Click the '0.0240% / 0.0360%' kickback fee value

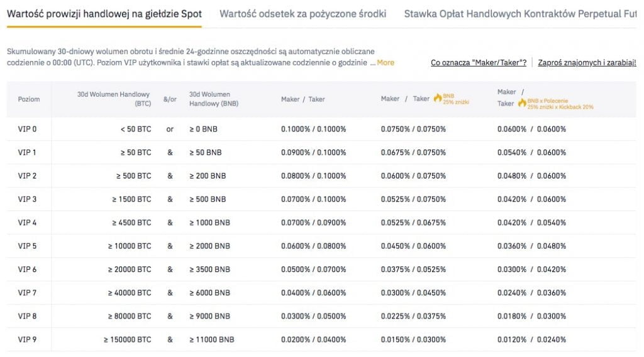(531, 292)
